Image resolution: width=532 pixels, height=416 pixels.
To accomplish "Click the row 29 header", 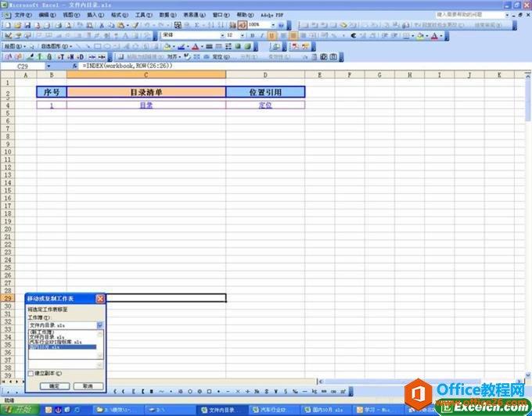I will pyautogui.click(x=8, y=299).
